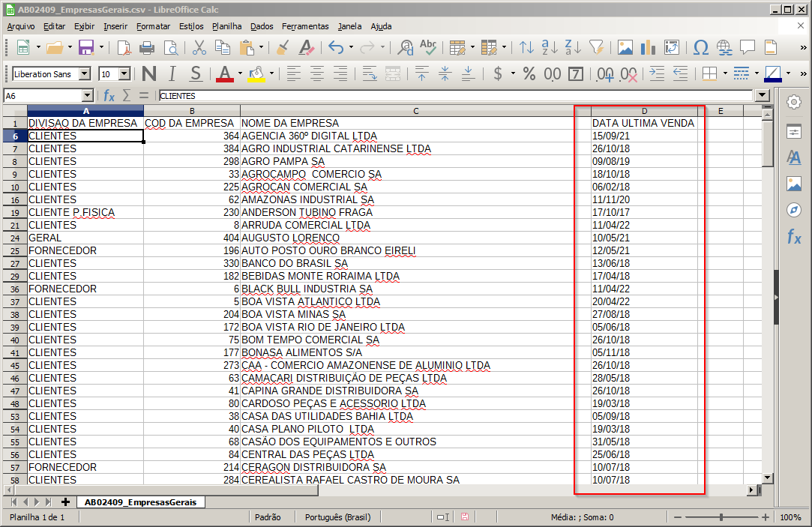
Task: Align cell text left
Action: pos(294,74)
